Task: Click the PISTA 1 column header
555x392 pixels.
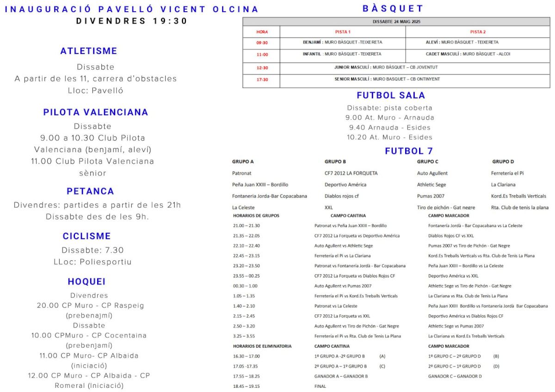Action: coord(343,32)
